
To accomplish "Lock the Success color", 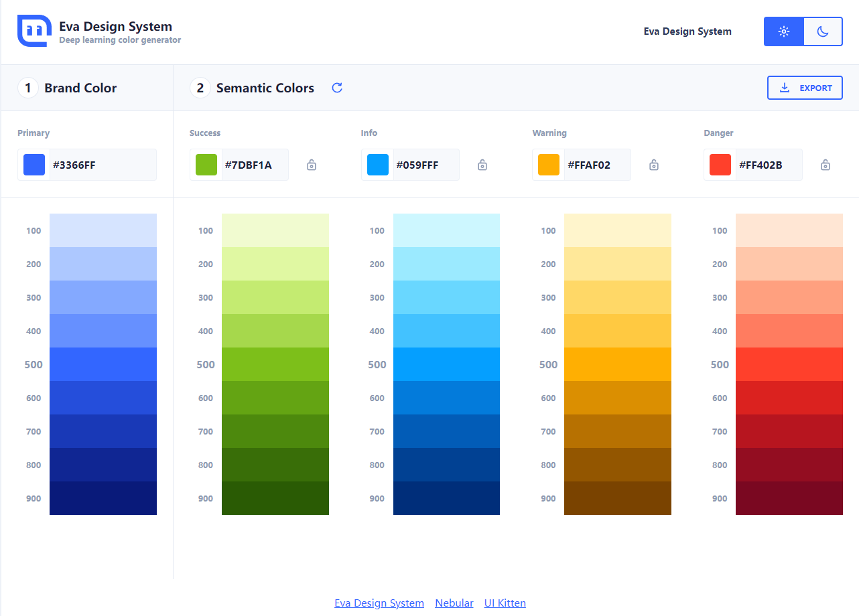I will click(x=311, y=164).
